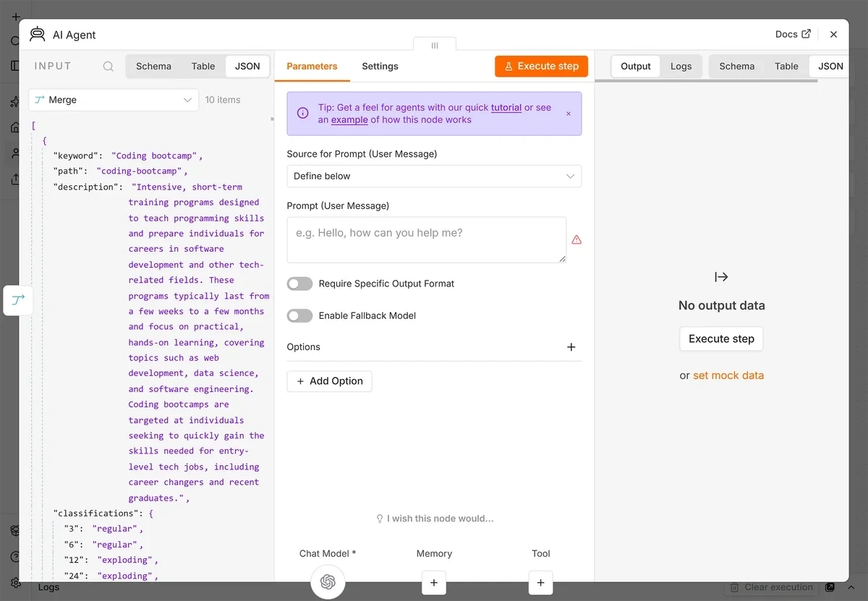Click the Merge node icon in dropdown
Screen dimensions: 868x601
click(41, 100)
